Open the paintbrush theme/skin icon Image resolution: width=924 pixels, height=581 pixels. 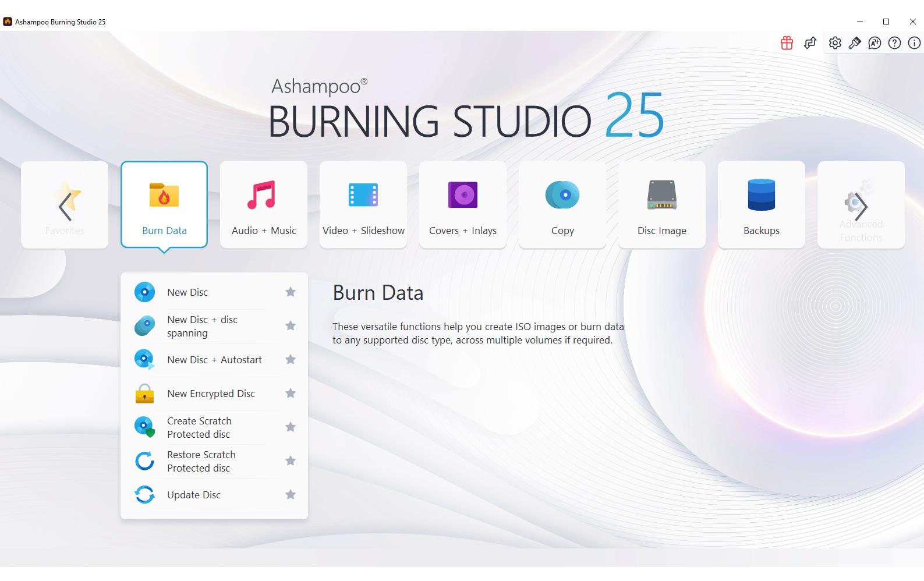(x=855, y=43)
